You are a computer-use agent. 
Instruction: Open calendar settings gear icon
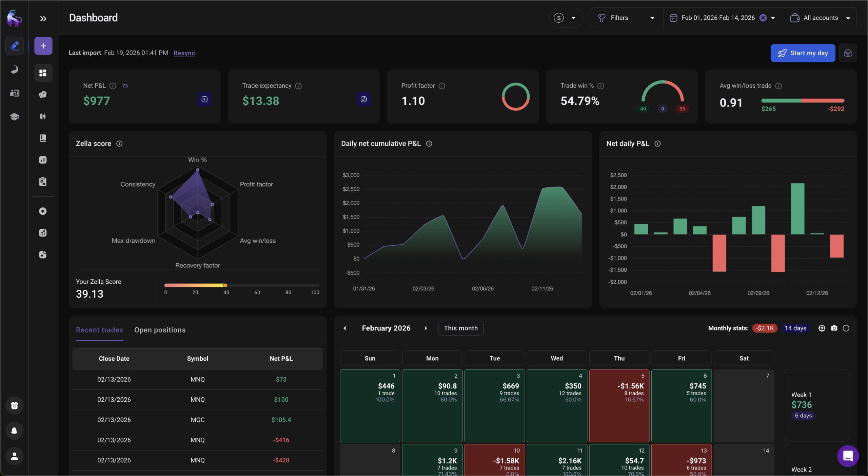pyautogui.click(x=822, y=328)
